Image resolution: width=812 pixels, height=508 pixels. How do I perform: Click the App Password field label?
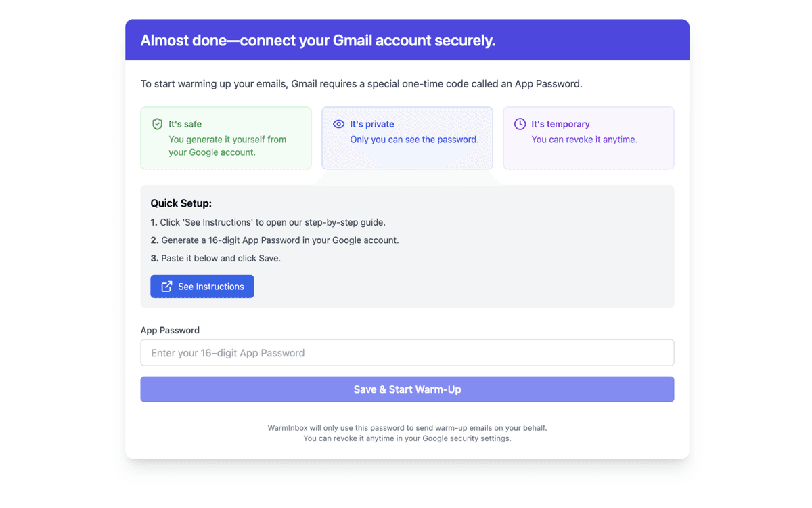point(170,330)
